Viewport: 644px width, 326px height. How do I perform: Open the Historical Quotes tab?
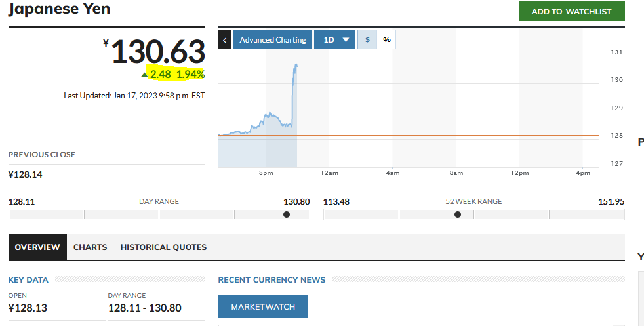[163, 247]
